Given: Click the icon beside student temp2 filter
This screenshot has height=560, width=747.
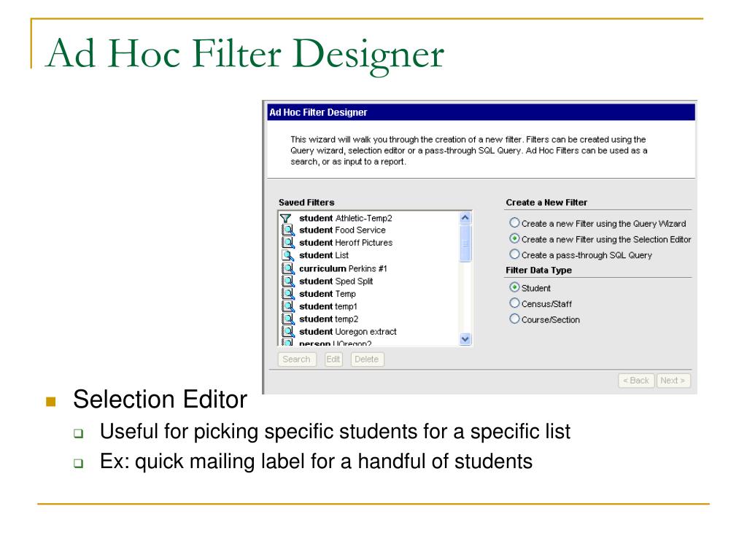Looking at the screenshot, I should [x=287, y=319].
